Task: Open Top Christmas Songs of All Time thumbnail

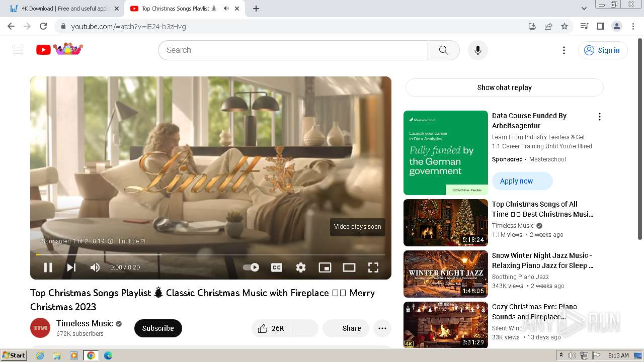Action: click(446, 223)
